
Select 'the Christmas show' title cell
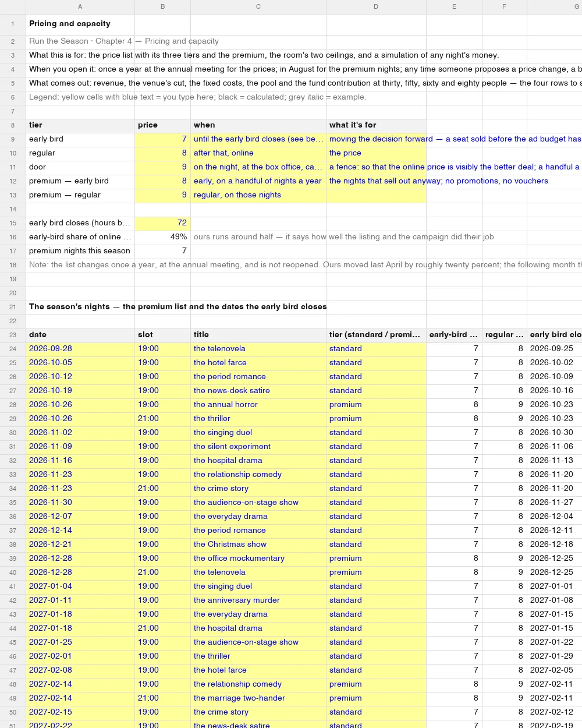258,545
